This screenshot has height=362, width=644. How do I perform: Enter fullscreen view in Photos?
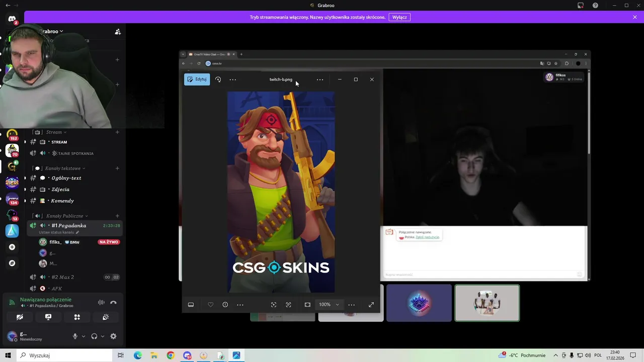pos(371,305)
